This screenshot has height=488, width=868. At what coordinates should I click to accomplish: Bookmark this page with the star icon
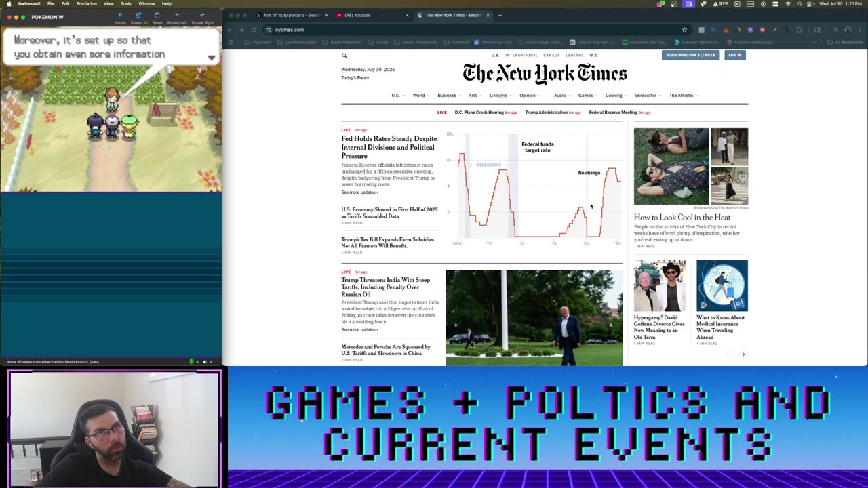pyautogui.click(x=684, y=30)
